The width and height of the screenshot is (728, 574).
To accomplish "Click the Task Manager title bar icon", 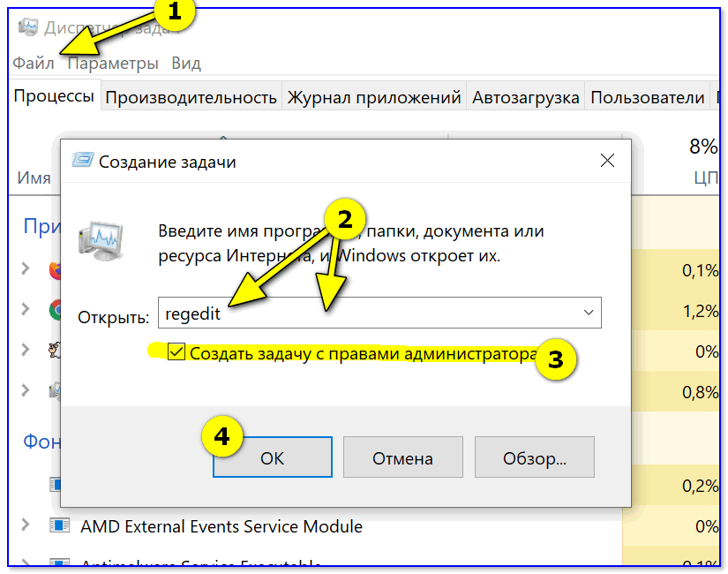I will 28,28.
